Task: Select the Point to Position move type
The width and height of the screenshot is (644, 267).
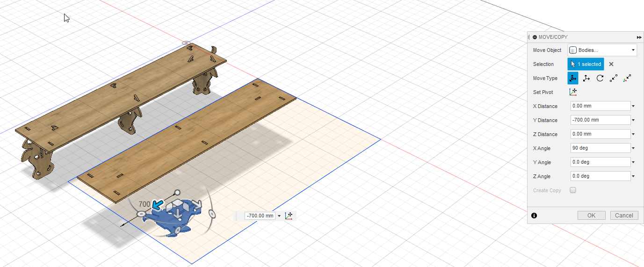Action: (x=627, y=78)
